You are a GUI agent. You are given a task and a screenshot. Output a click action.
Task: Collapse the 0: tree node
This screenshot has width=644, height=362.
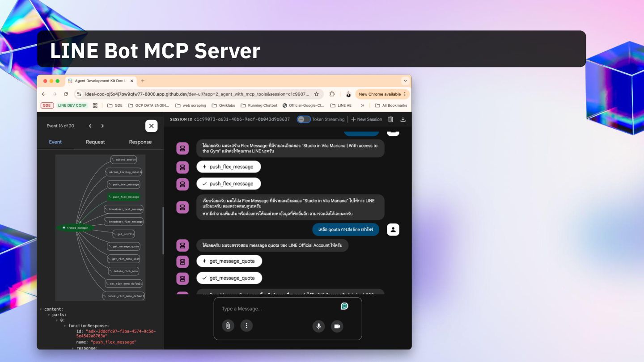[x=57, y=320]
